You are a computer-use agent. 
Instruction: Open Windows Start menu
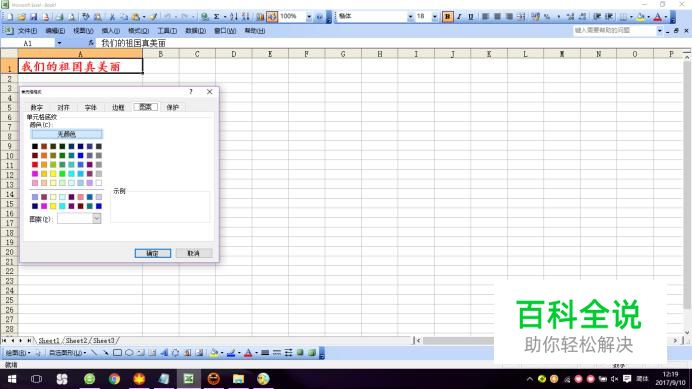point(12,379)
